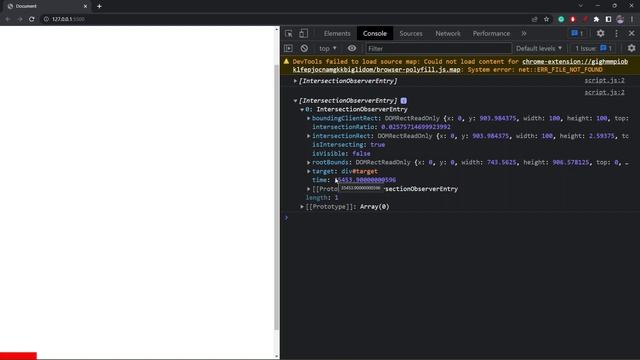The width and height of the screenshot is (640, 360).
Task: Select the intersectionRatio value
Action: (416, 127)
